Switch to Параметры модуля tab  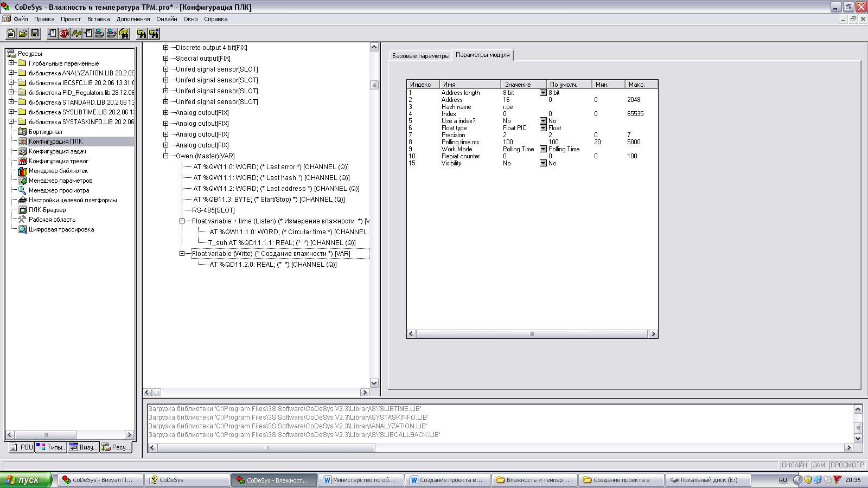pyautogui.click(x=482, y=55)
